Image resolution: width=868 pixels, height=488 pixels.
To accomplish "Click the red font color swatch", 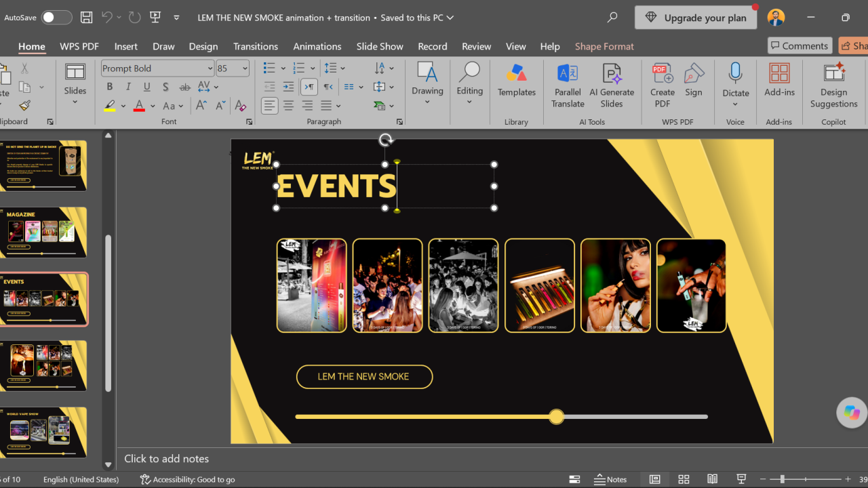I will tap(139, 106).
